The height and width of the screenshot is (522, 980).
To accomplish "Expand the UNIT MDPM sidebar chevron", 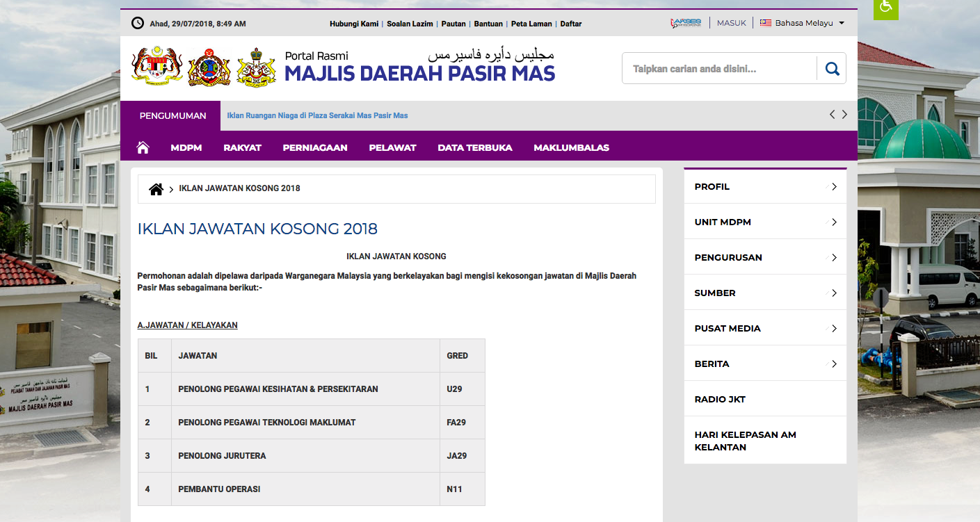I will 834,222.
